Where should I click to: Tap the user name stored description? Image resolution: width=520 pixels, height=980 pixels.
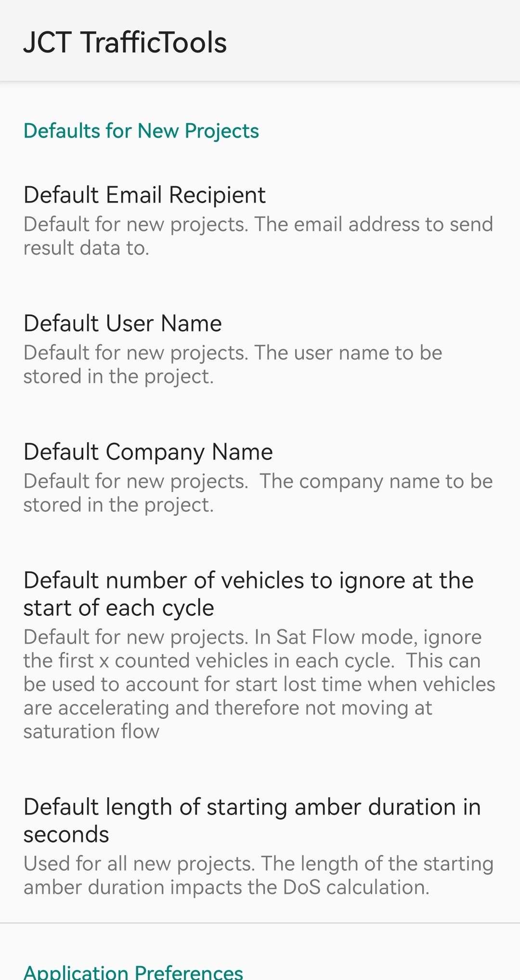tap(233, 365)
